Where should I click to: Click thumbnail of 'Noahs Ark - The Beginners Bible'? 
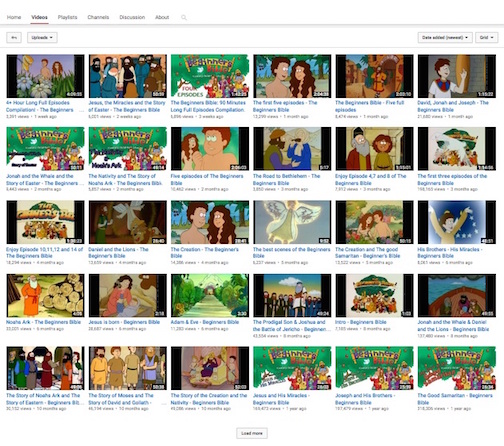(x=45, y=295)
